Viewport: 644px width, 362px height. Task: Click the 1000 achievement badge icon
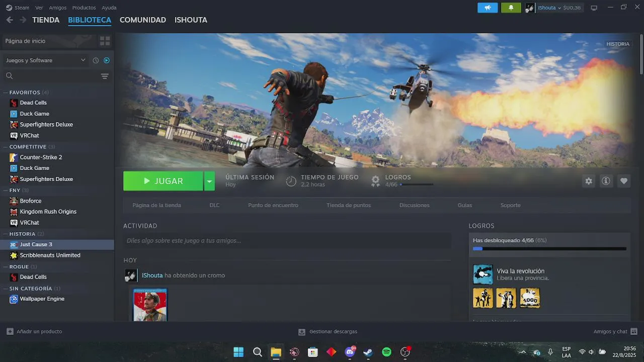530,298
